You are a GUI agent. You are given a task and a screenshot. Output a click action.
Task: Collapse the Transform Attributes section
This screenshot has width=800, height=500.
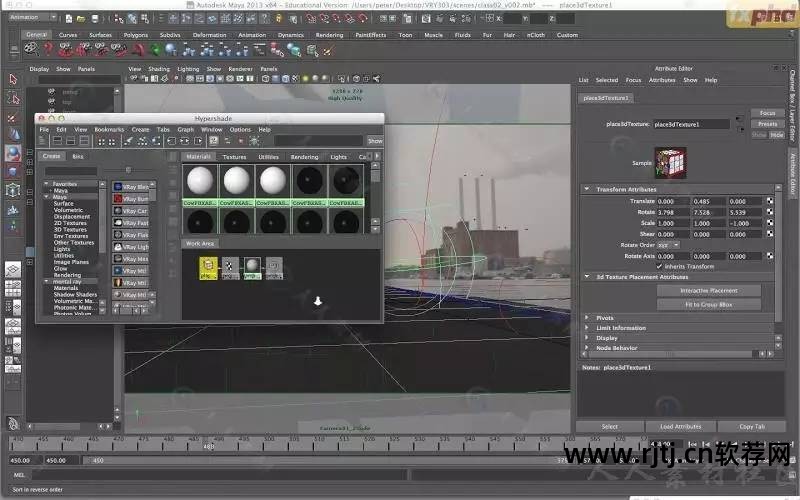point(587,189)
